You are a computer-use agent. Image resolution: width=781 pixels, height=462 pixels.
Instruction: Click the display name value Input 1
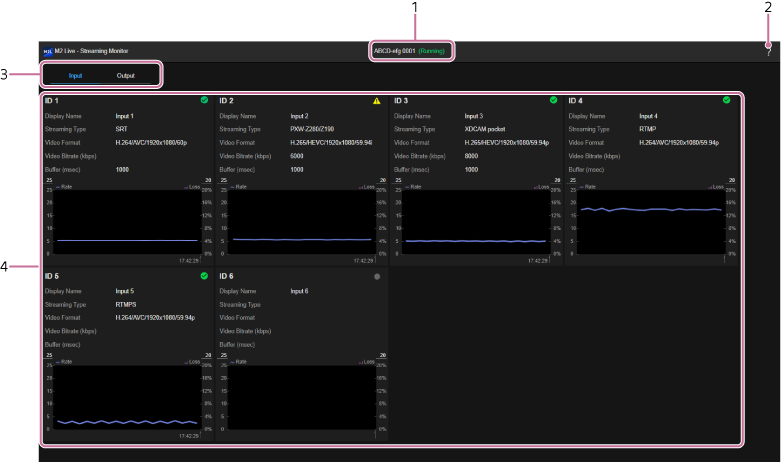pos(125,116)
